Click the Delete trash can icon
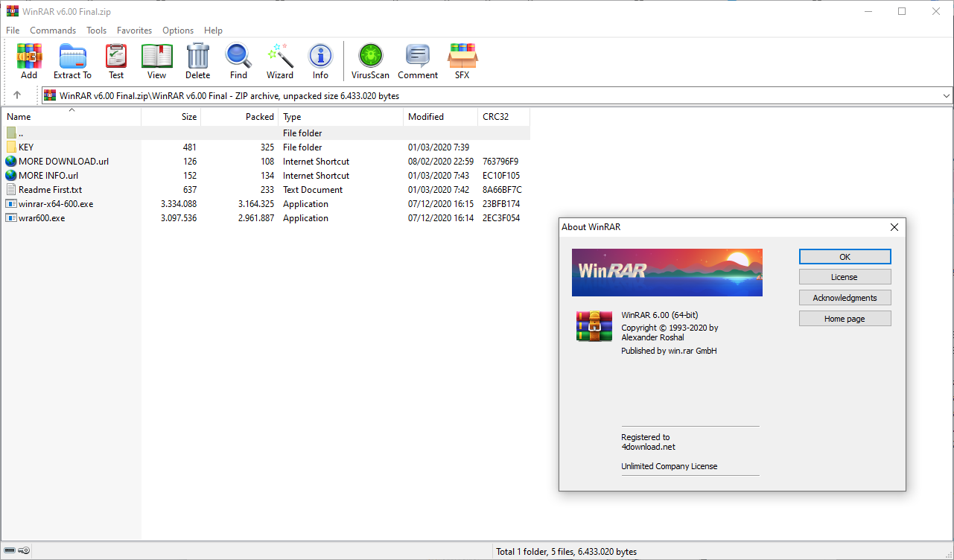 point(198,56)
